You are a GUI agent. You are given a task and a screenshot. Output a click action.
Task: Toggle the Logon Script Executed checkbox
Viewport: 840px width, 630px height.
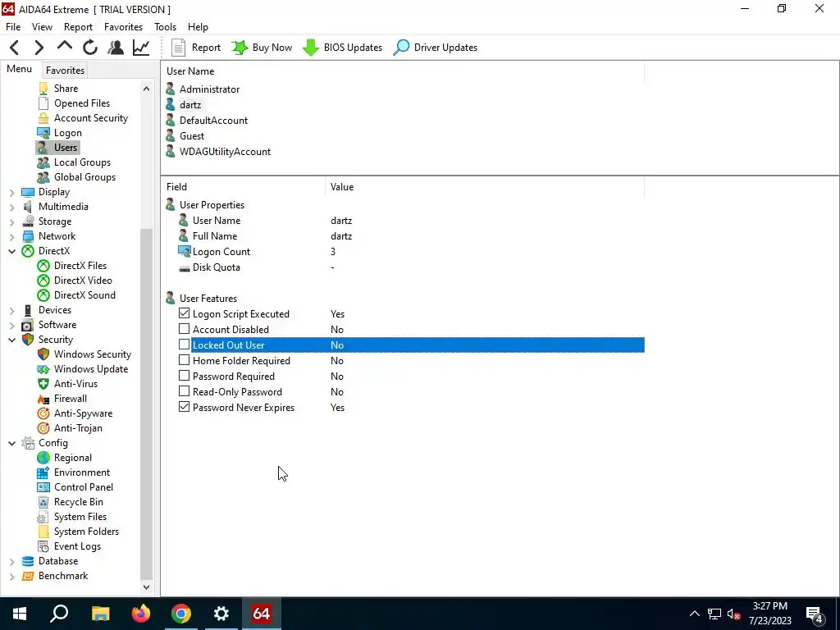click(x=184, y=313)
